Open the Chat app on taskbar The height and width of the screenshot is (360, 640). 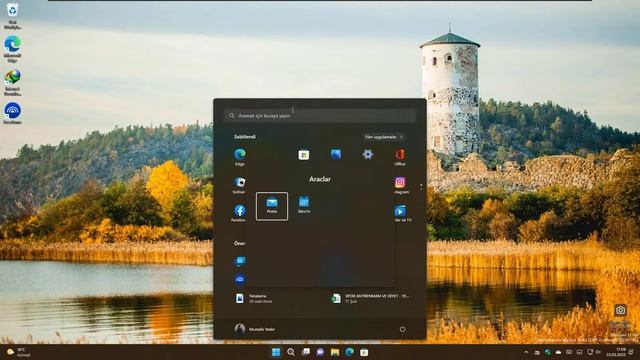coord(320,352)
